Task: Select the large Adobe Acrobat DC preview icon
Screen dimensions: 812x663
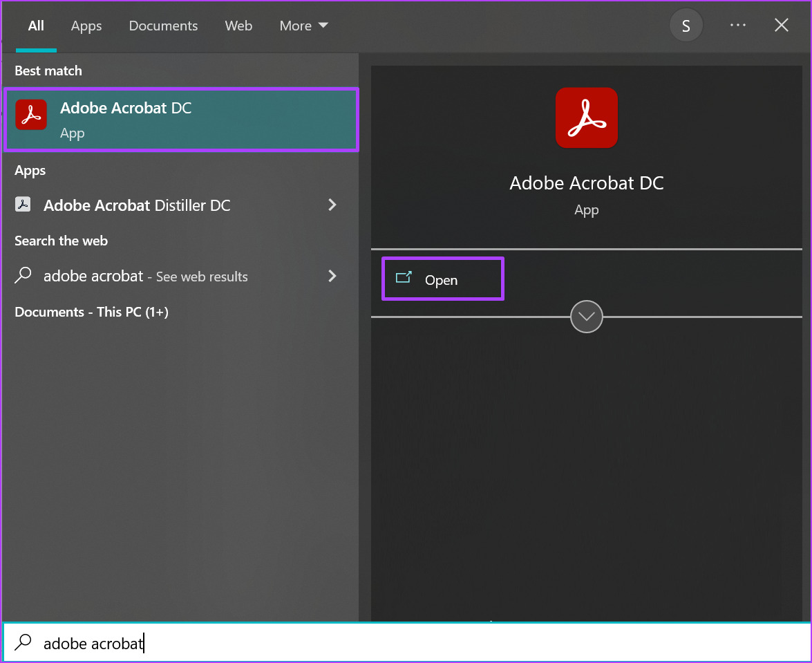Action: [x=586, y=118]
